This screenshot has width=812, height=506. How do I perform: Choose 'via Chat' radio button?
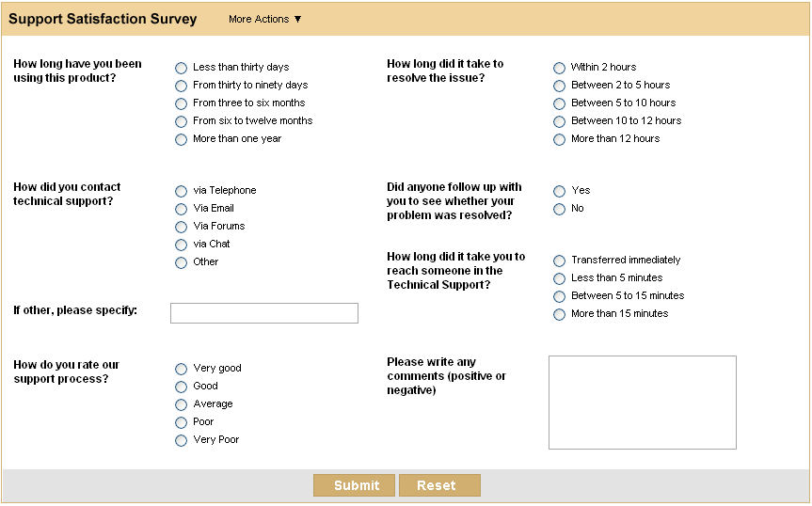pos(182,245)
